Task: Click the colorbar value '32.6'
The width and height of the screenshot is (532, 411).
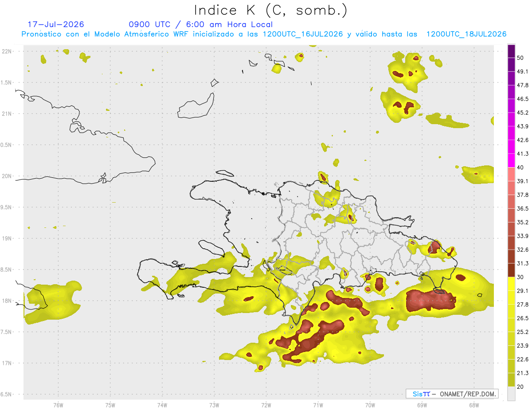Action: [523, 250]
